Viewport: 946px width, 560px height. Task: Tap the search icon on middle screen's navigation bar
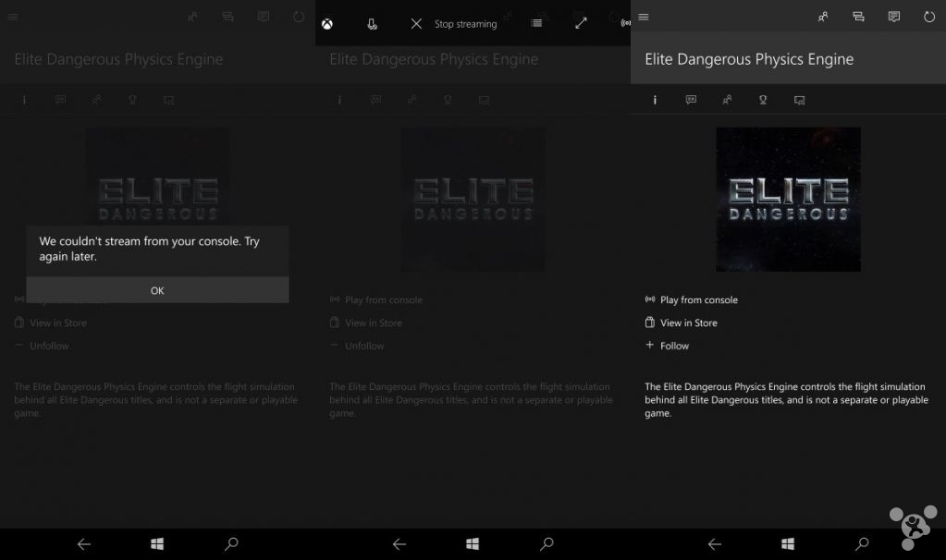pyautogui.click(x=547, y=544)
